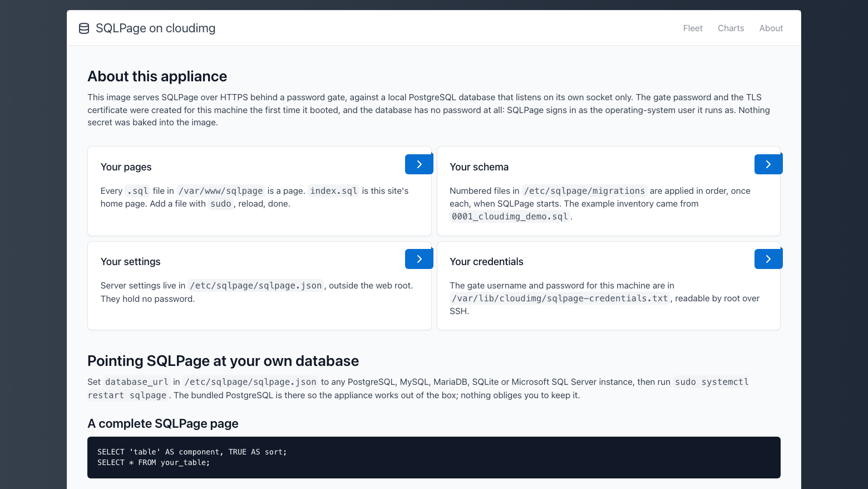
Task: Click the 'Your credentials' card title
Action: pyautogui.click(x=486, y=262)
